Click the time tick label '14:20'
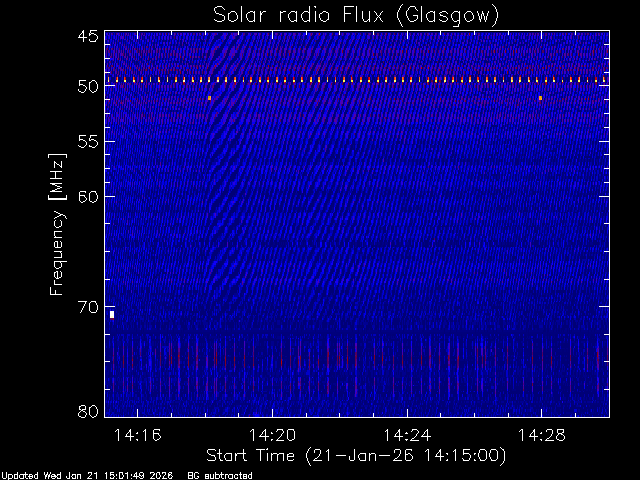Screen dimensions: 640x480 [x=272, y=435]
